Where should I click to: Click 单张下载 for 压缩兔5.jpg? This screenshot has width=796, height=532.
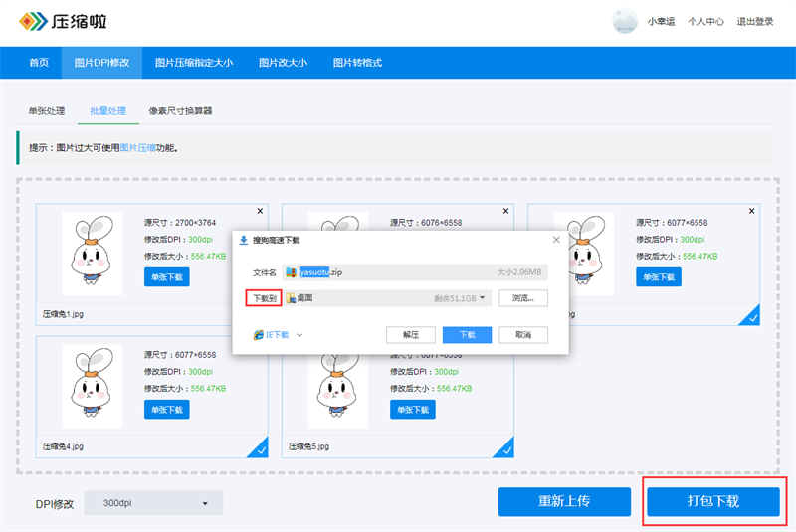[x=413, y=410]
